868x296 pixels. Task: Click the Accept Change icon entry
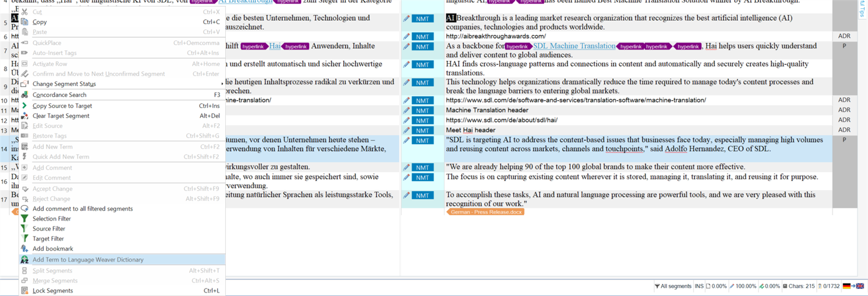pyautogui.click(x=24, y=189)
